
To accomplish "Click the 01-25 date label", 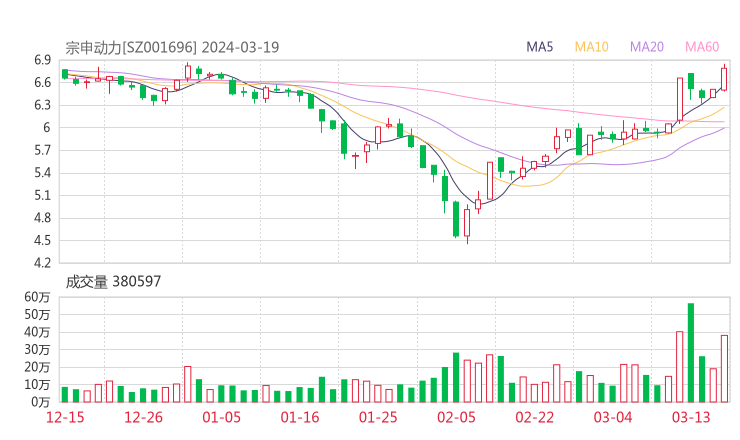I will [378, 417].
